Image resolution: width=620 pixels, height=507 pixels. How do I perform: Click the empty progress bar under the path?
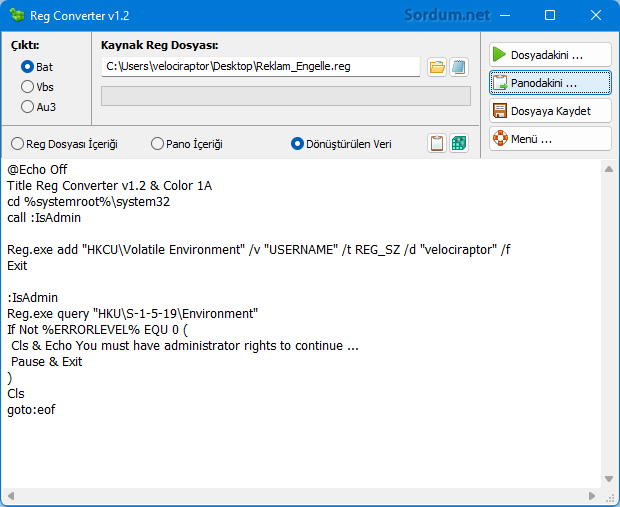coord(285,96)
